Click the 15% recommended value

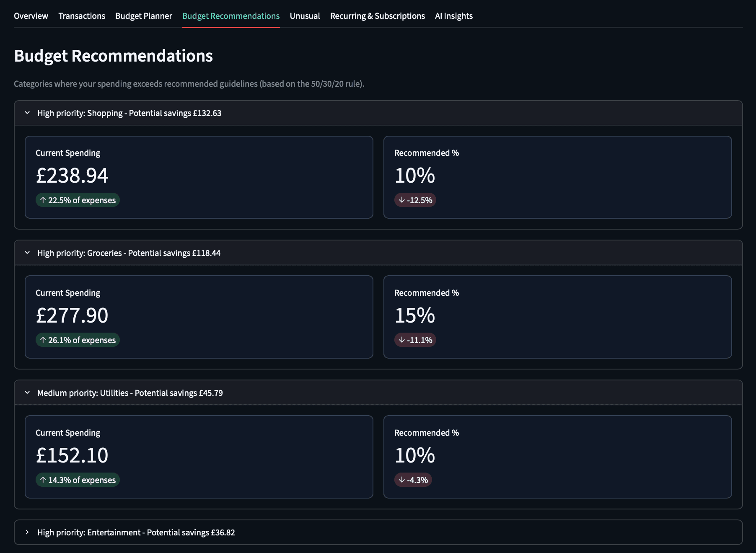(415, 315)
